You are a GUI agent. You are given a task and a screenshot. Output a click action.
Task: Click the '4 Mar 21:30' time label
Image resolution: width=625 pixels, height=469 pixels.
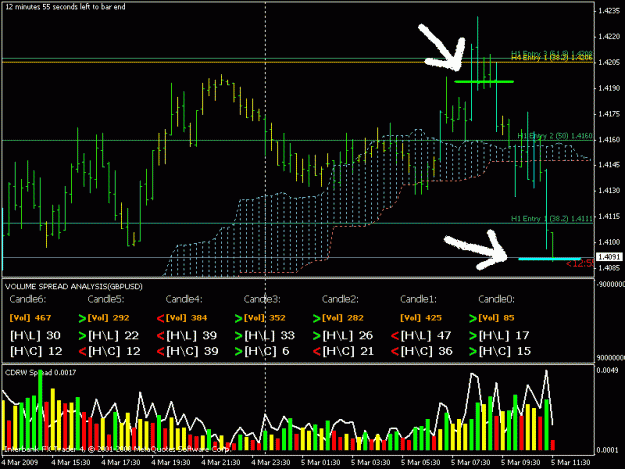(x=220, y=463)
